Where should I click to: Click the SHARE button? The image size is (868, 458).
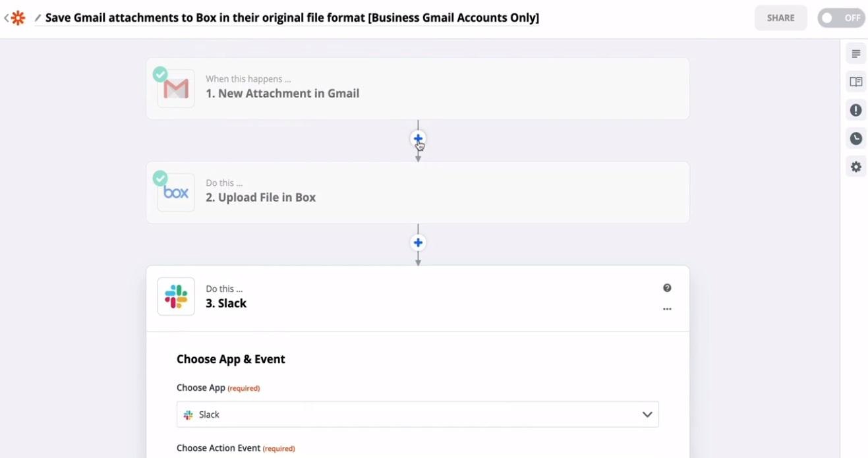(780, 17)
